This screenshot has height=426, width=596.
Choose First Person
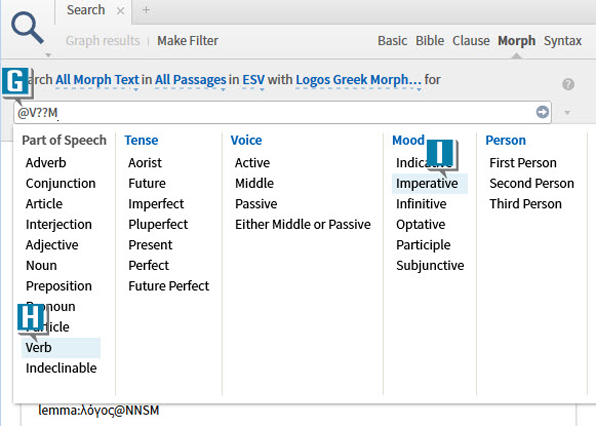coord(523,163)
